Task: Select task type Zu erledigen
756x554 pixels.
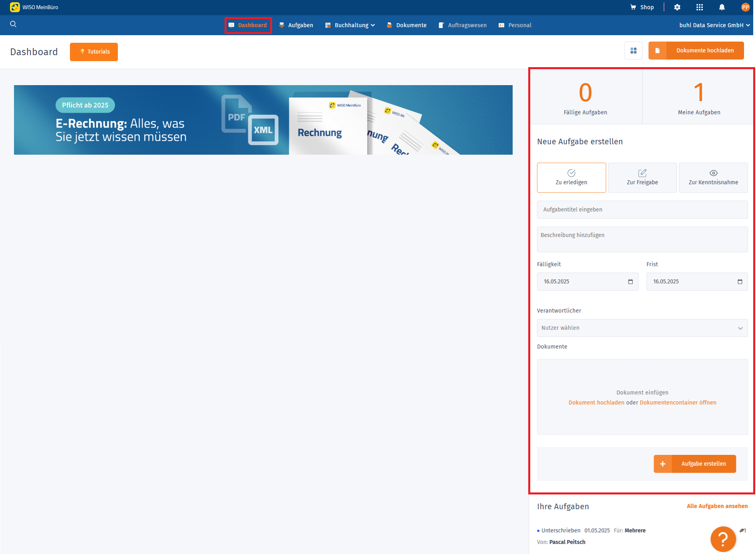Action: [x=571, y=177]
